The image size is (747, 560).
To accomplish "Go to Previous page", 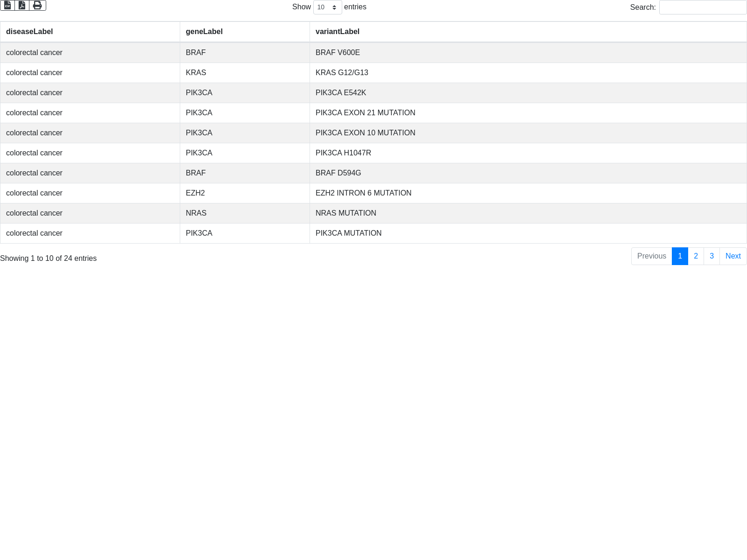I will pyautogui.click(x=651, y=256).
